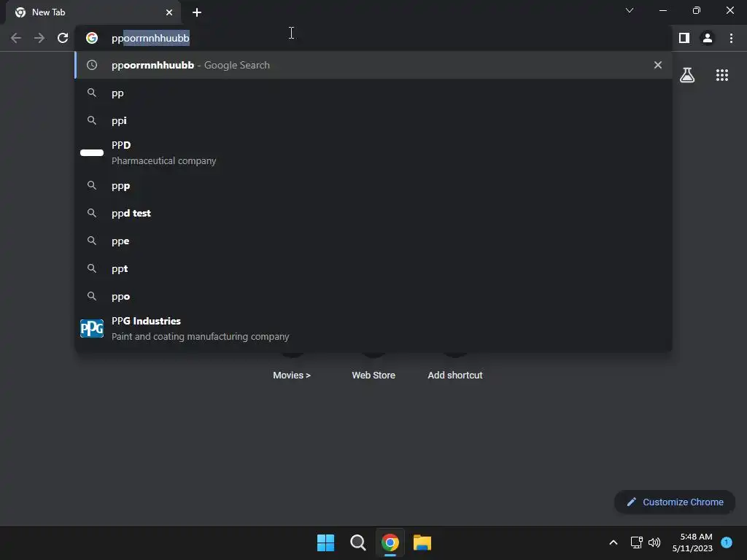This screenshot has width=747, height=560.
Task: Show hidden system tray icons
Action: click(613, 542)
